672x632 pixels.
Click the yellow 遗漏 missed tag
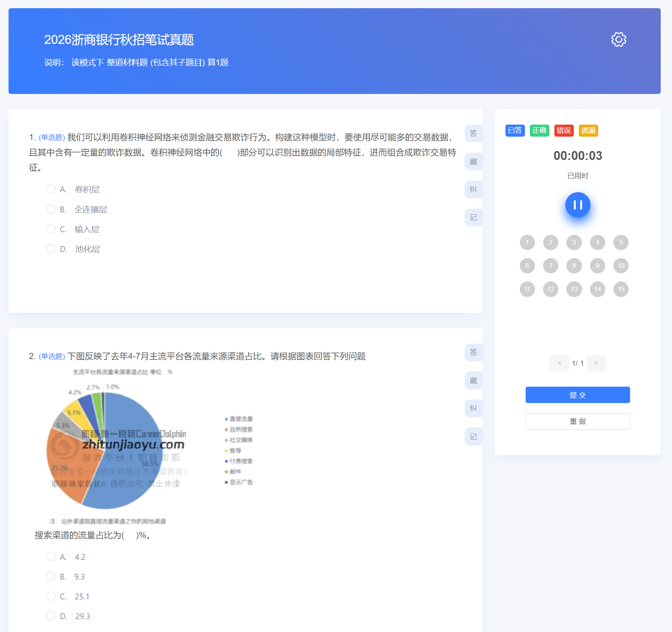[x=588, y=130]
